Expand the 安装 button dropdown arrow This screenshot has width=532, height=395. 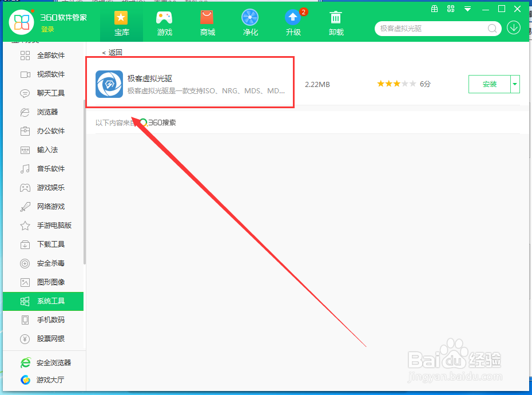coord(514,84)
